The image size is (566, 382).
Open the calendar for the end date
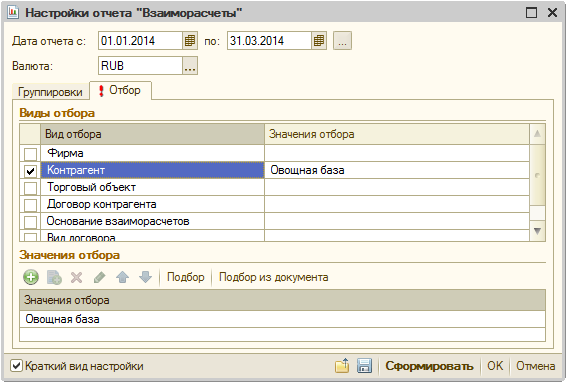[x=319, y=41]
